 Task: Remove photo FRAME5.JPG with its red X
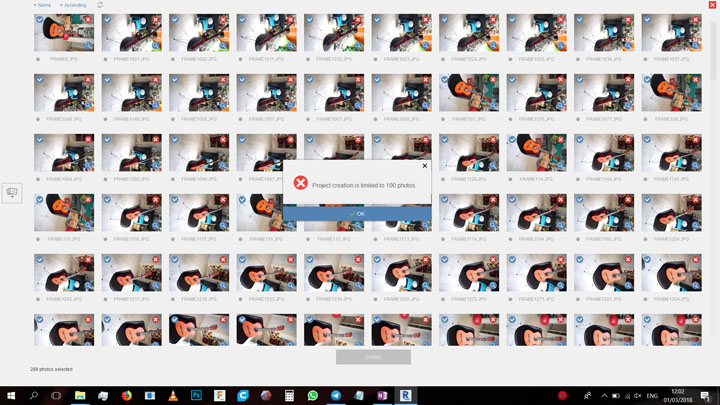coord(88,20)
